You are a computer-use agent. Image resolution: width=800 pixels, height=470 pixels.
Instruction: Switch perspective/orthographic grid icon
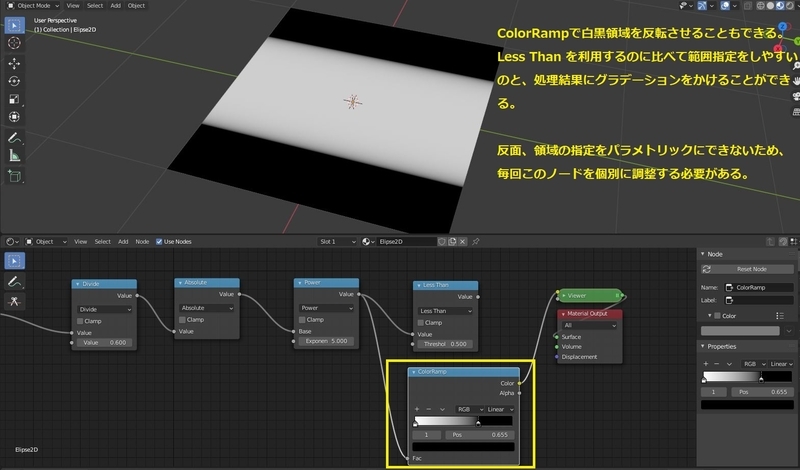click(x=796, y=111)
